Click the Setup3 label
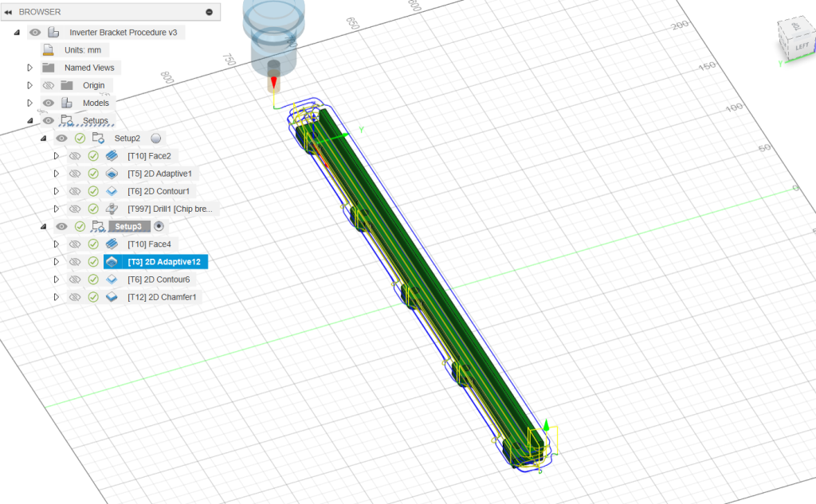The width and height of the screenshot is (816, 504). [x=128, y=226]
